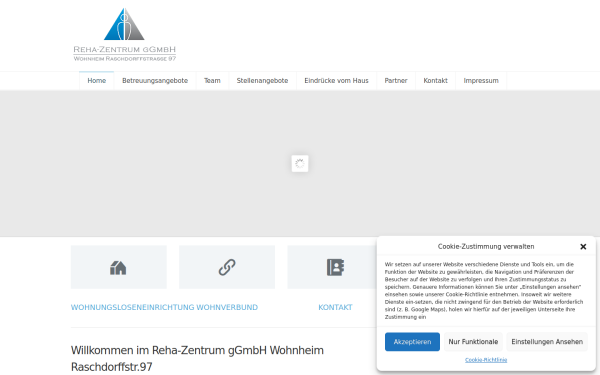Click the chain link icon tile
The height and width of the screenshot is (375, 600).
227,267
